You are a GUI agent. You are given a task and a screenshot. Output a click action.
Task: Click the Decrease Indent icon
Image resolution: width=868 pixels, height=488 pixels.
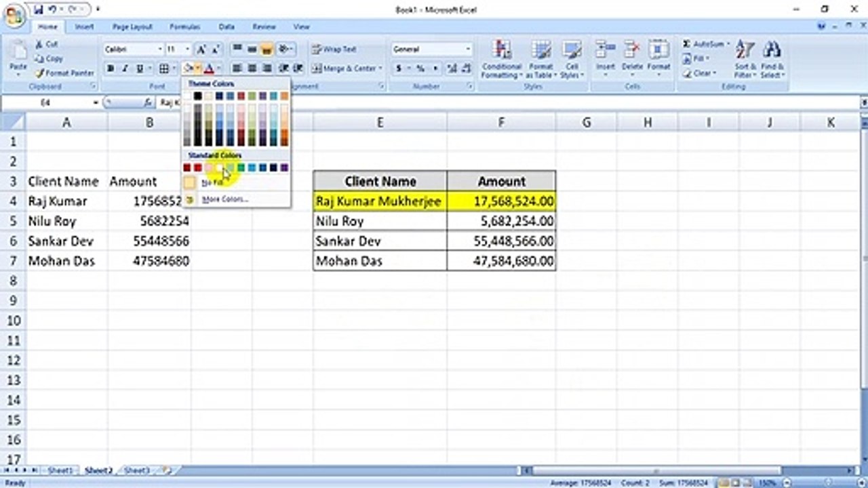tap(283, 68)
